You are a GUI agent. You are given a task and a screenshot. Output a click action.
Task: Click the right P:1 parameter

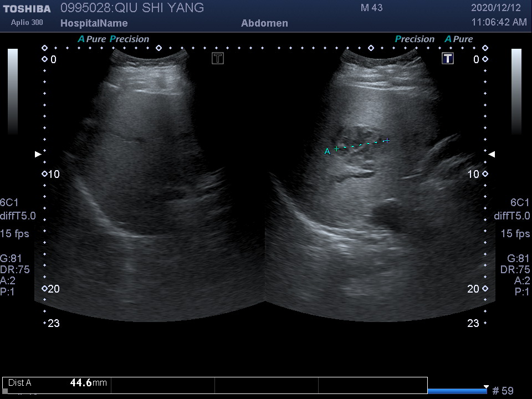[522, 291]
